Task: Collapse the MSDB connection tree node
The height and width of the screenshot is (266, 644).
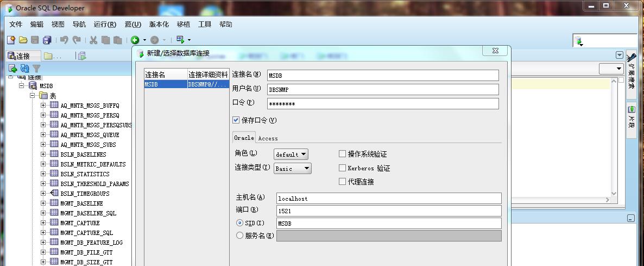Action: click(x=21, y=85)
